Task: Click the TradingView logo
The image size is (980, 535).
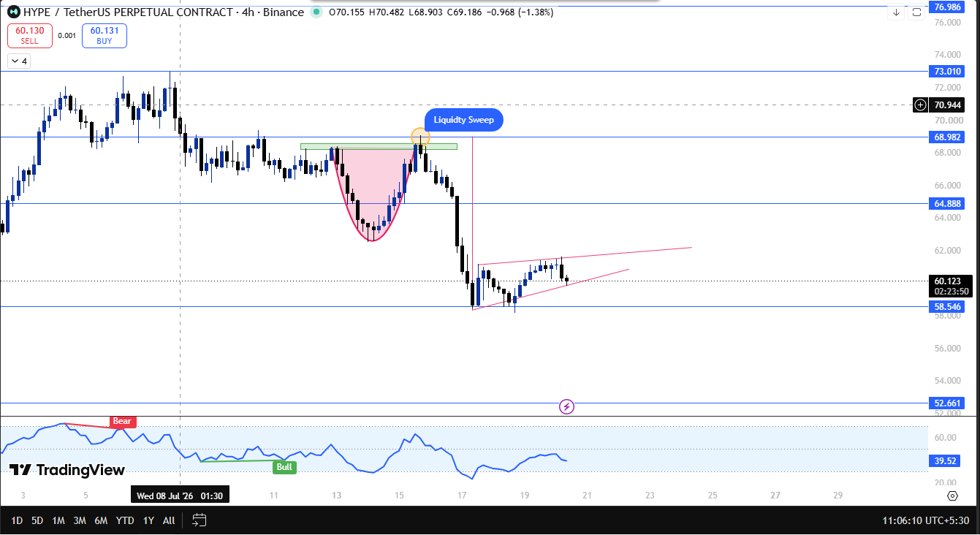Action: 67,470
